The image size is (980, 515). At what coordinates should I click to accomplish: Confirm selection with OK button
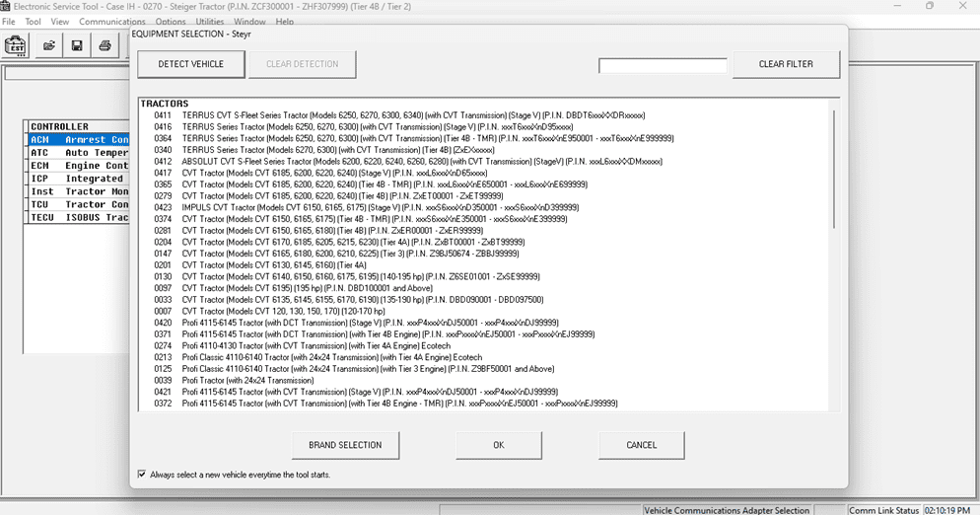coord(498,445)
